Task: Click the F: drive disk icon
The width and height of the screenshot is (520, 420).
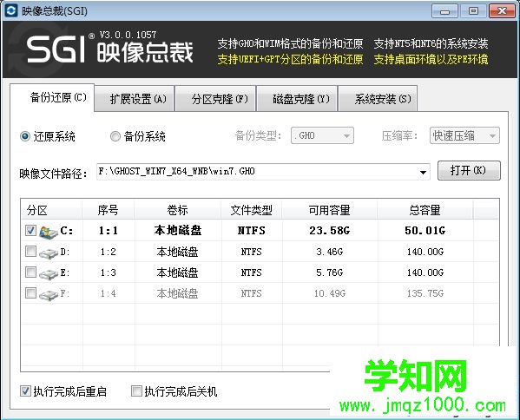Action: (x=49, y=295)
